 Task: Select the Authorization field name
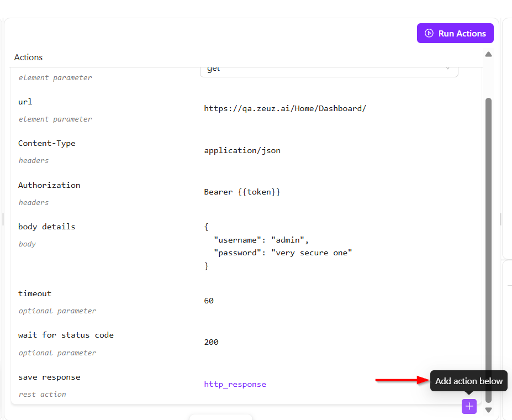(49, 185)
